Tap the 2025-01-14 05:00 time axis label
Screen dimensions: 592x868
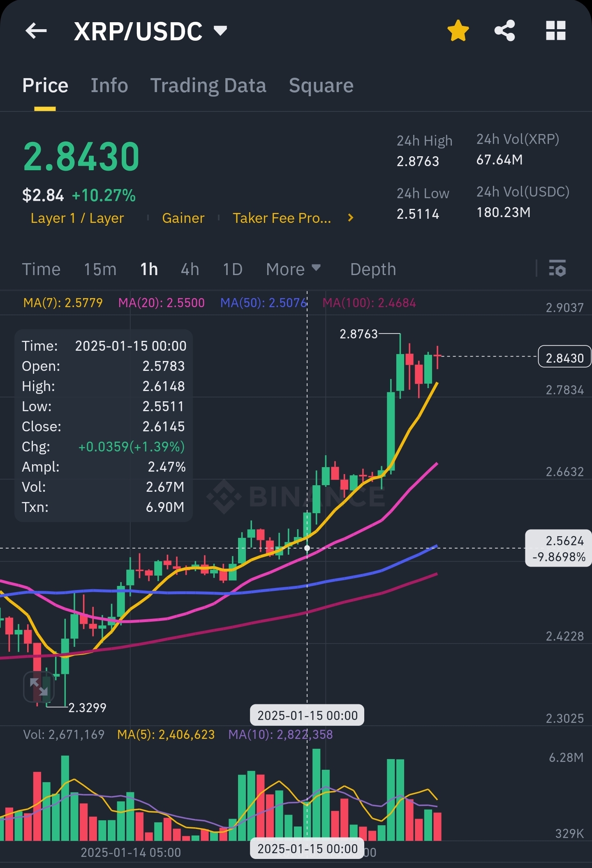pos(131,852)
